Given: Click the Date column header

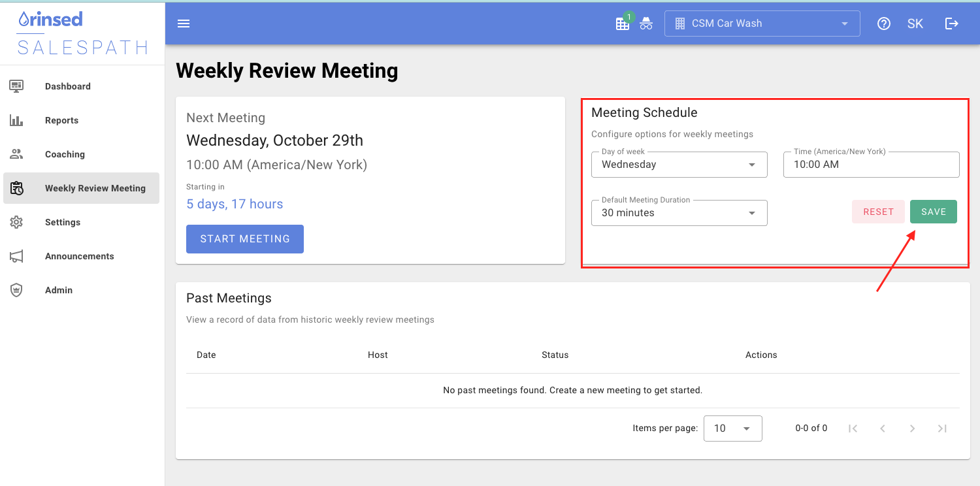Looking at the screenshot, I should click(x=206, y=355).
